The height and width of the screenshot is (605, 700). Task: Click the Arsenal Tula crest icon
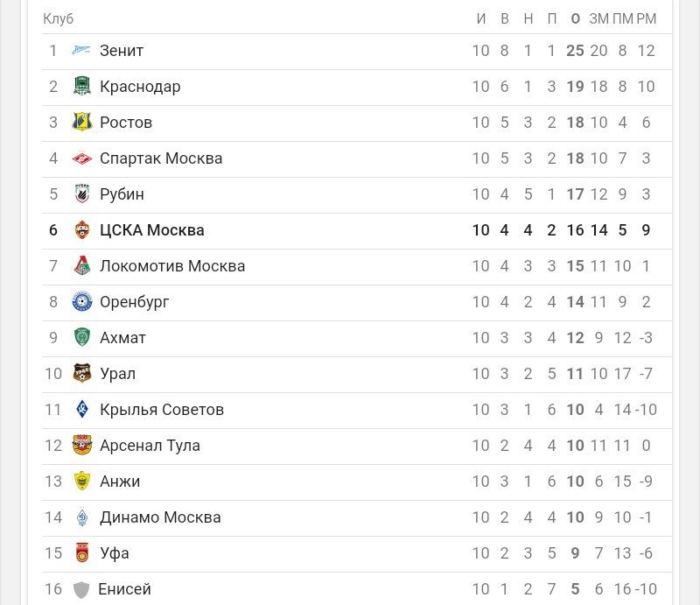click(x=81, y=446)
